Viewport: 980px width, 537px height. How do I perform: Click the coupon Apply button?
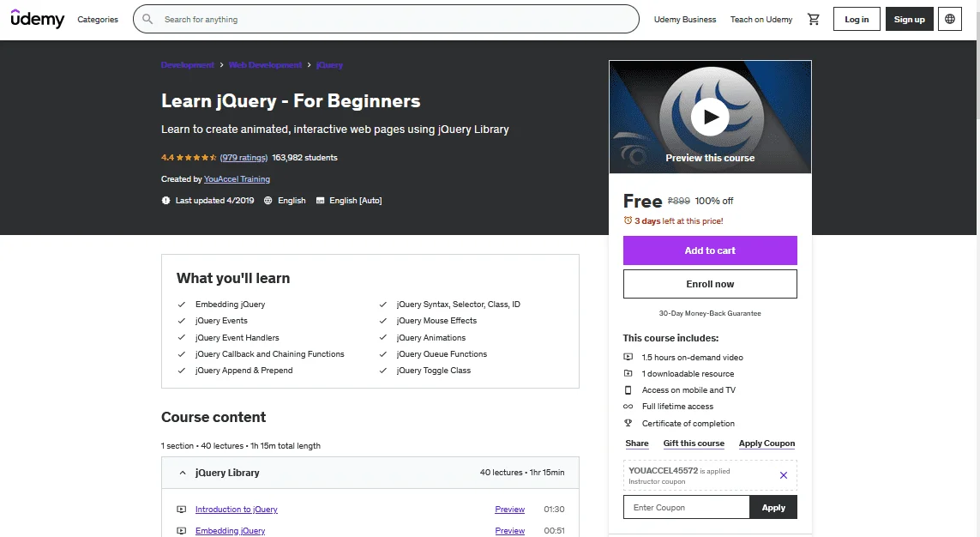[773, 507]
